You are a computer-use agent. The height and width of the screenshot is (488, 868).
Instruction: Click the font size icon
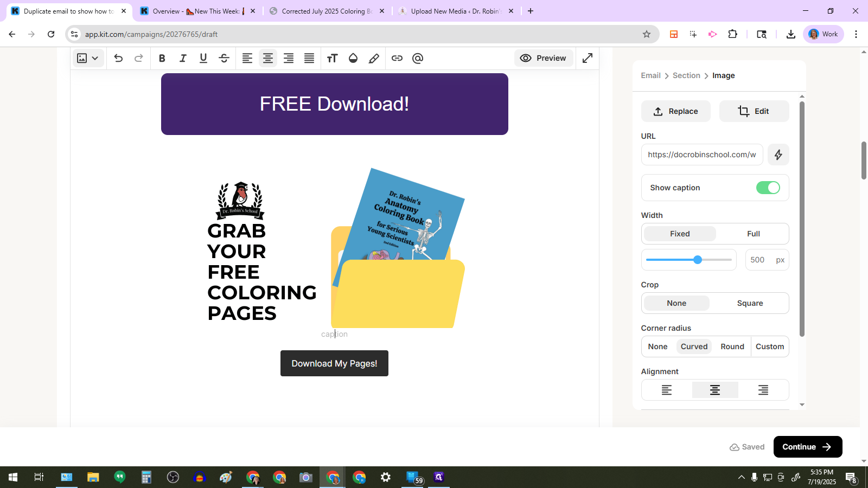tap(332, 59)
